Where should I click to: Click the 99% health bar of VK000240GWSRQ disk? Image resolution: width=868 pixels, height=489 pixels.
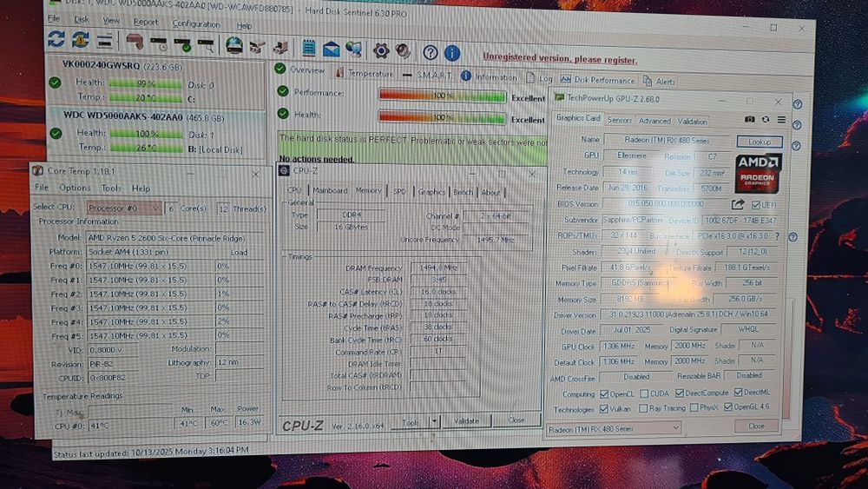point(146,83)
